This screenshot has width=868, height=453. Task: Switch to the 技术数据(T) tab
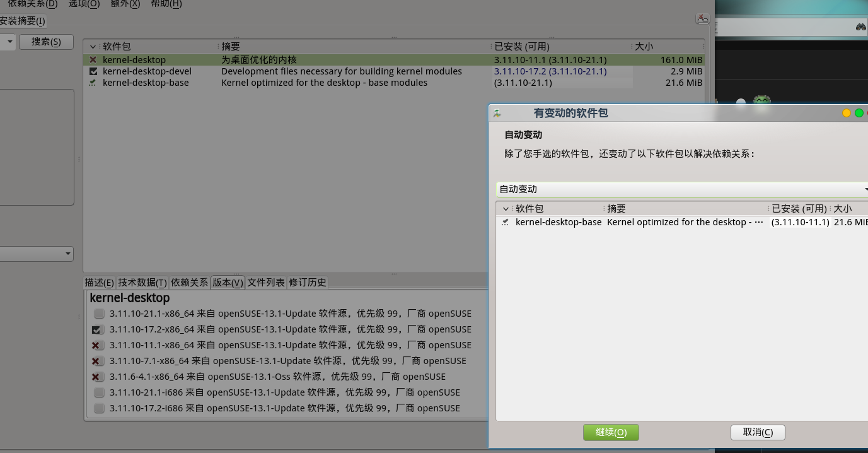tap(142, 283)
